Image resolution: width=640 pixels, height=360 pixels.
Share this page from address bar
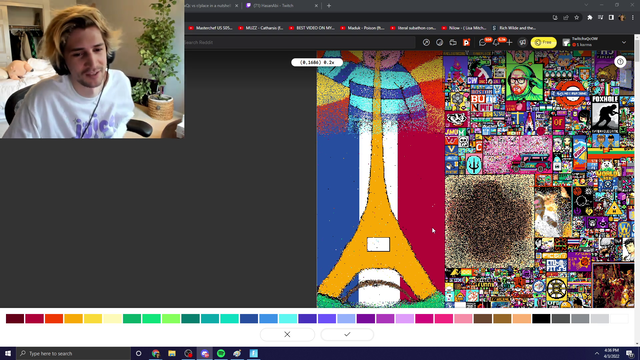point(566,18)
